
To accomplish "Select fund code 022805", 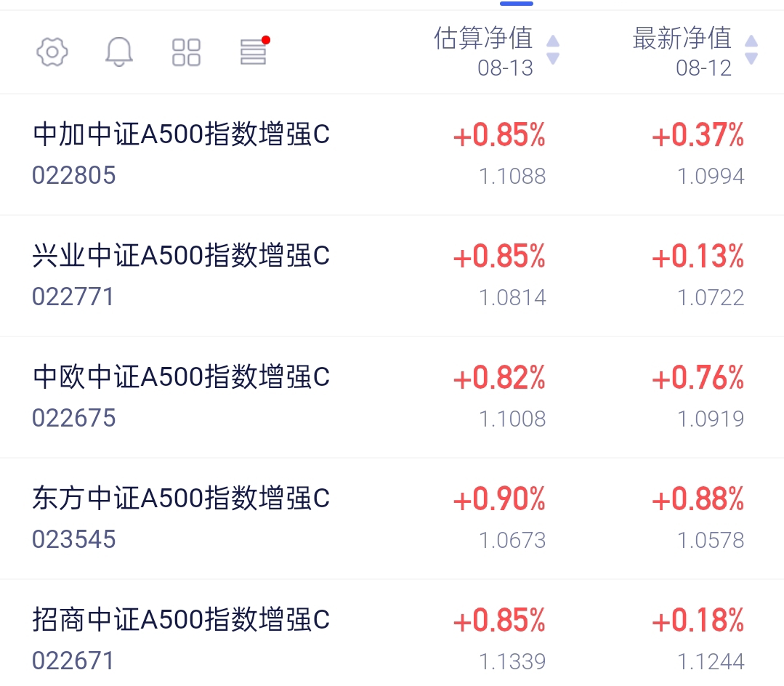I will click(74, 176).
